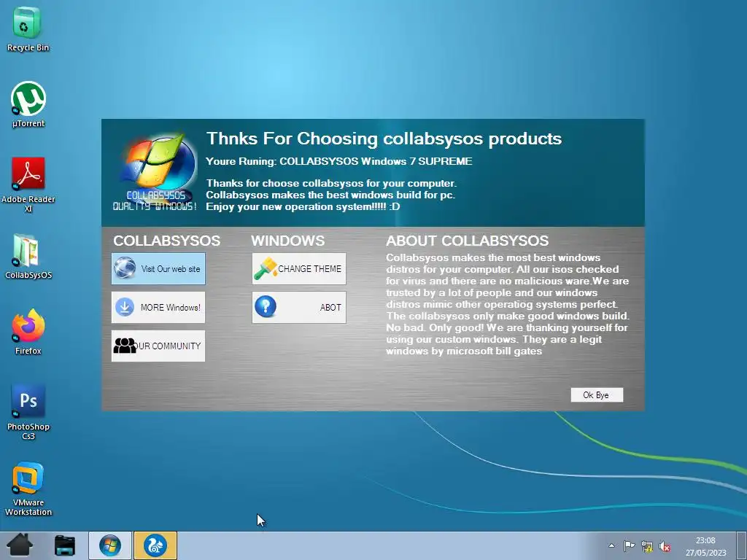
Task: Show hidden tray icons arrow
Action: 612,545
